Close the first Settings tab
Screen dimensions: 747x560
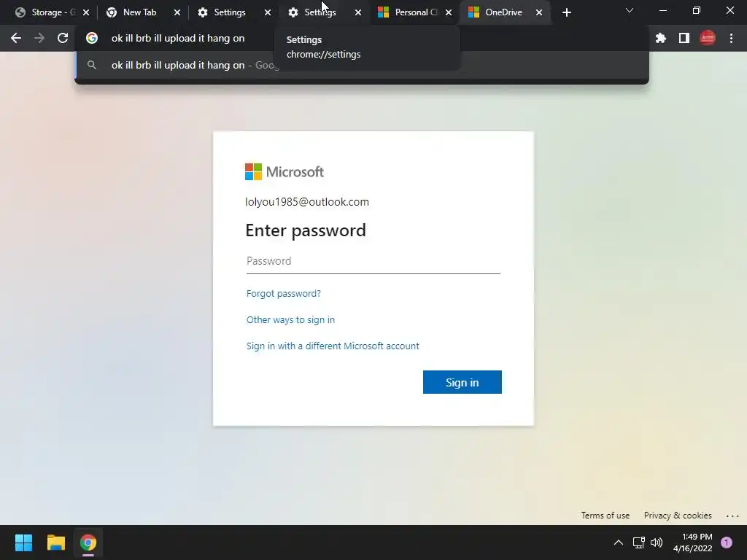(x=268, y=12)
